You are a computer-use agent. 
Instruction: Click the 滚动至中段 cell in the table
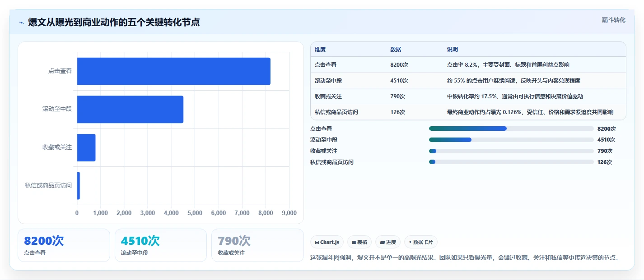pos(328,81)
